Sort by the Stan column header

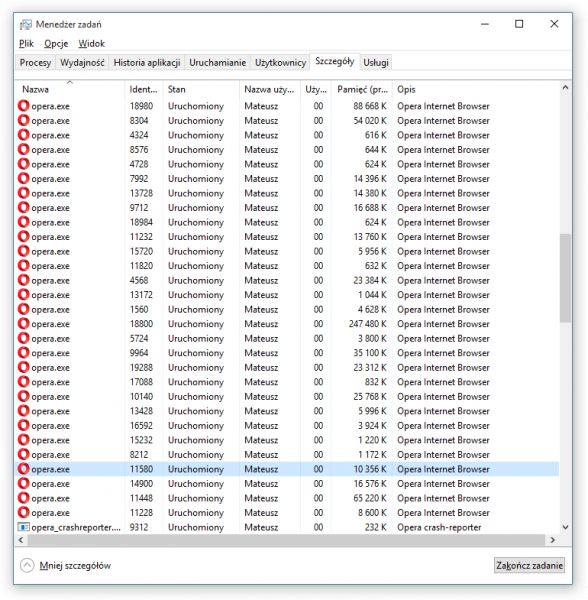[x=201, y=89]
